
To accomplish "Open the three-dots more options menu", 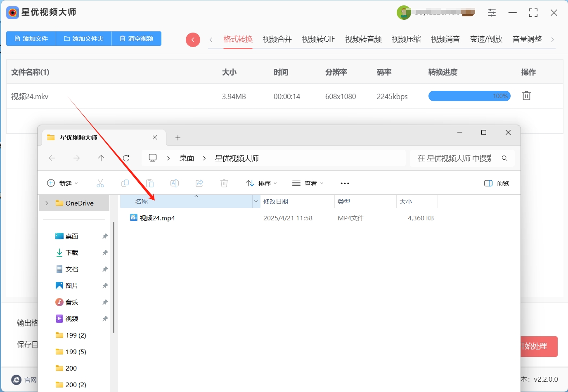I will point(345,183).
